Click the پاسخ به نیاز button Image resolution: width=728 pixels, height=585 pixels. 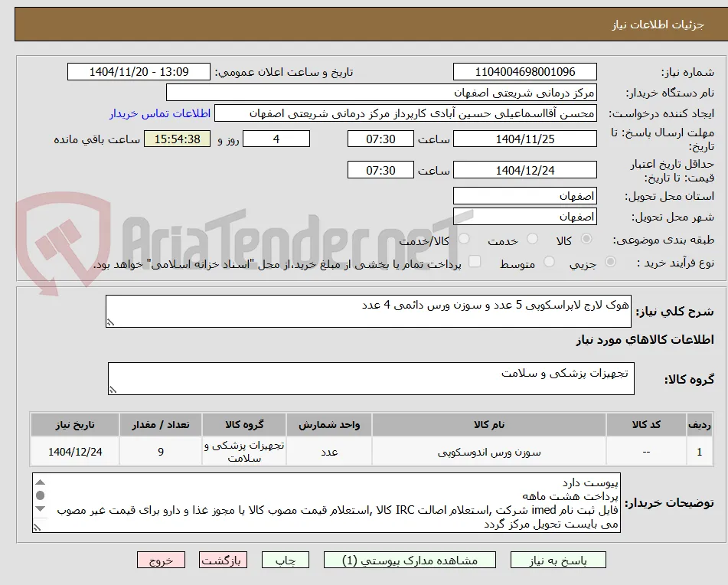(558, 560)
